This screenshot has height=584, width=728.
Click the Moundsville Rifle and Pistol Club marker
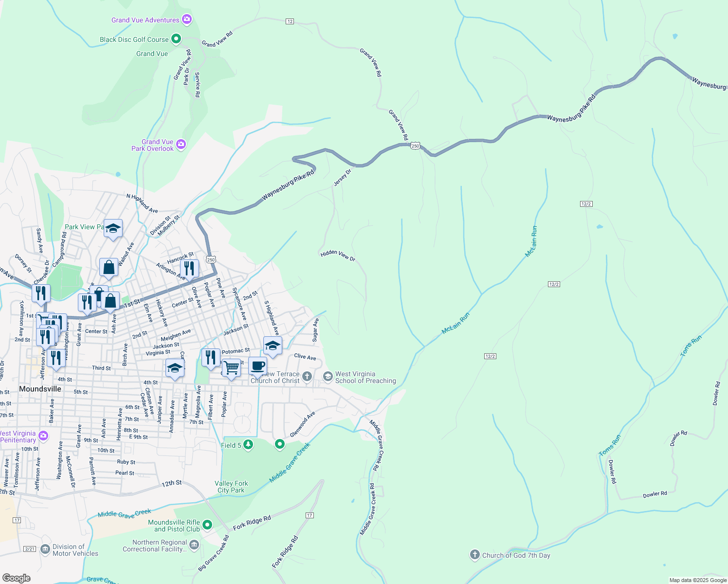point(207,525)
